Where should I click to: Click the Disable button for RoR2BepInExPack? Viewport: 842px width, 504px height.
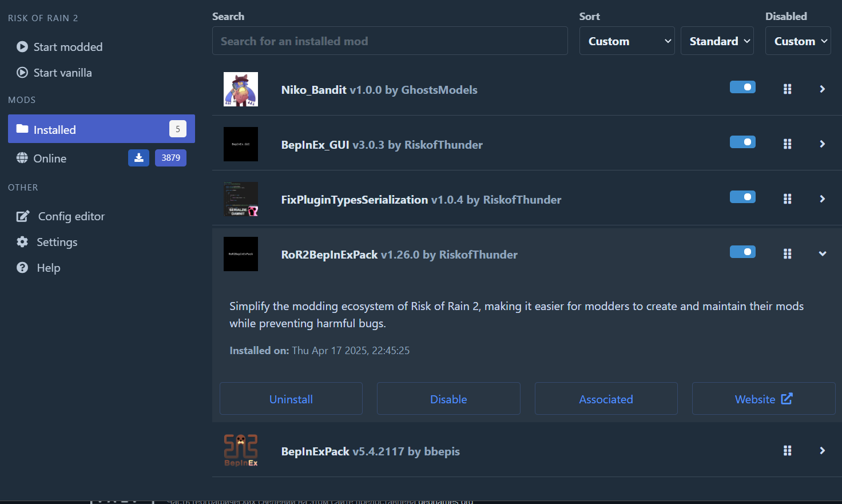pyautogui.click(x=448, y=399)
